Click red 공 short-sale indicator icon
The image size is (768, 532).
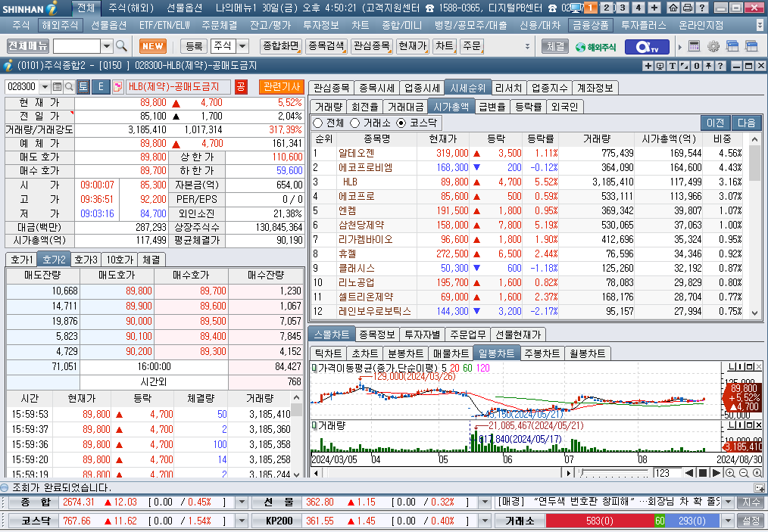[241, 87]
